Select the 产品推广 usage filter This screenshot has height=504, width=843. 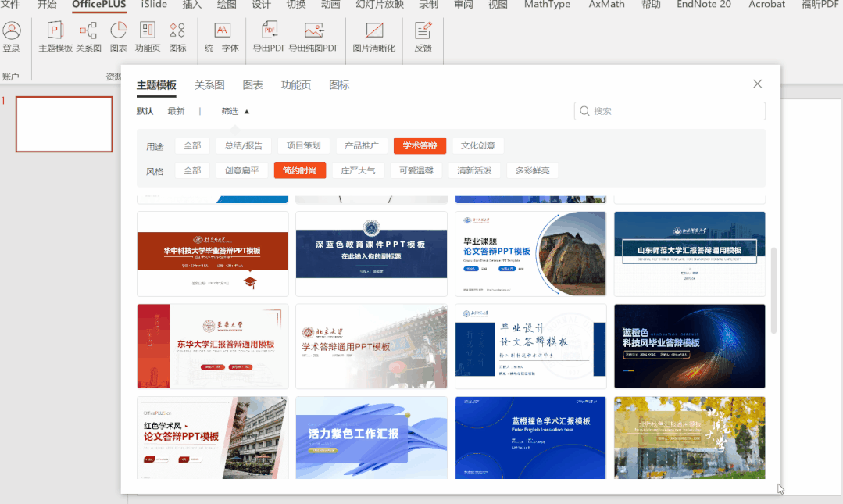click(x=361, y=146)
